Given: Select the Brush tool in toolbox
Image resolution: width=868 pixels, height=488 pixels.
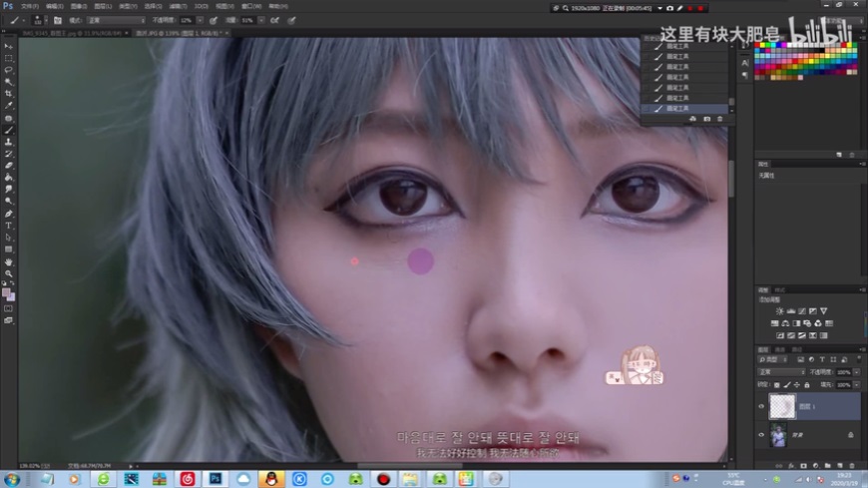Looking at the screenshot, I should click(x=8, y=130).
